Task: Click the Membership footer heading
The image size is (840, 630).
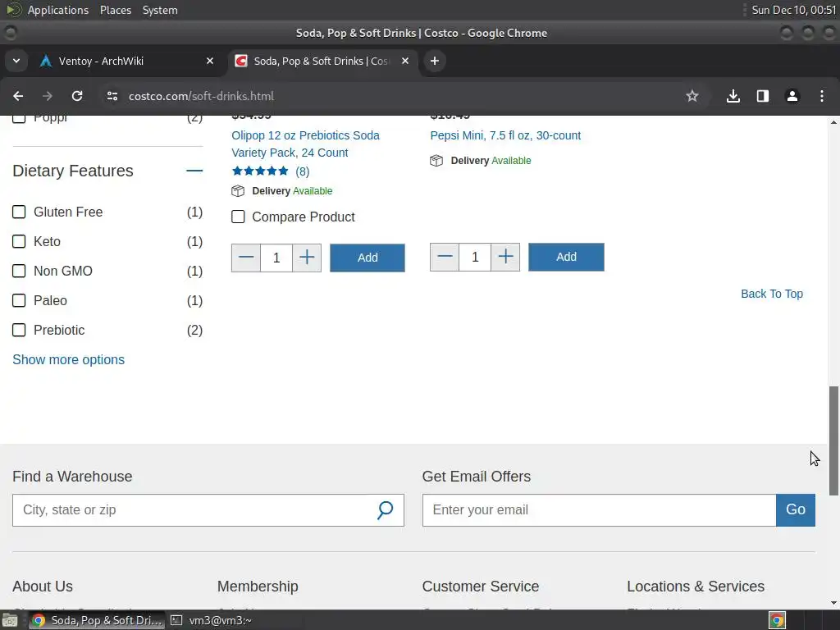Action: coord(258,587)
